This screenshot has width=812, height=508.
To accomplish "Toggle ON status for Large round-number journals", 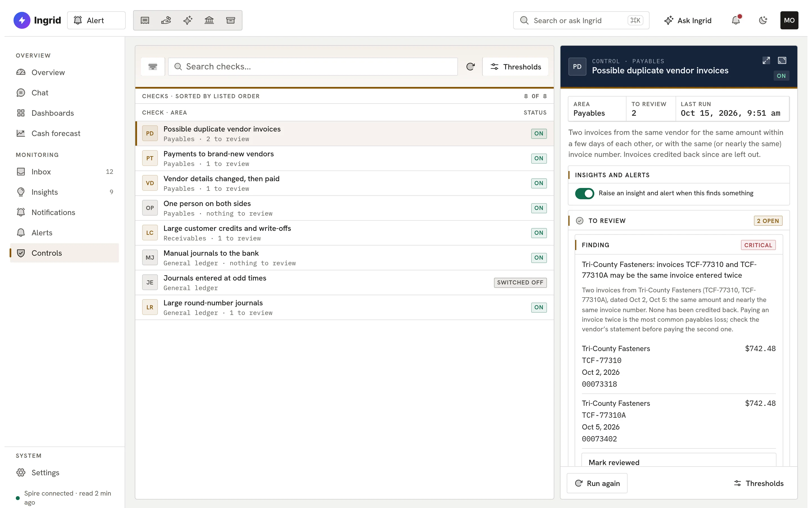I will coord(539,307).
